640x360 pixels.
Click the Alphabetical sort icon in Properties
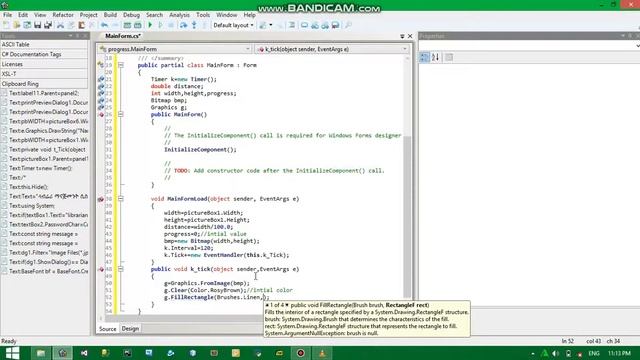(436, 58)
